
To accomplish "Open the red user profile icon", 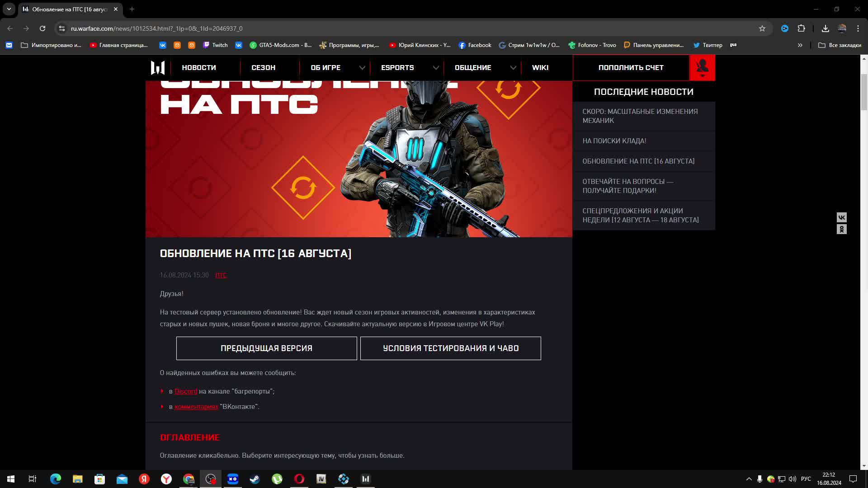I will tap(702, 68).
